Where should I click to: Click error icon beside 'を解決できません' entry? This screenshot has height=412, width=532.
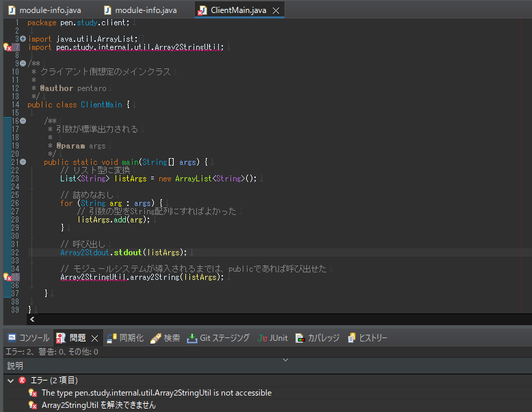(33, 405)
